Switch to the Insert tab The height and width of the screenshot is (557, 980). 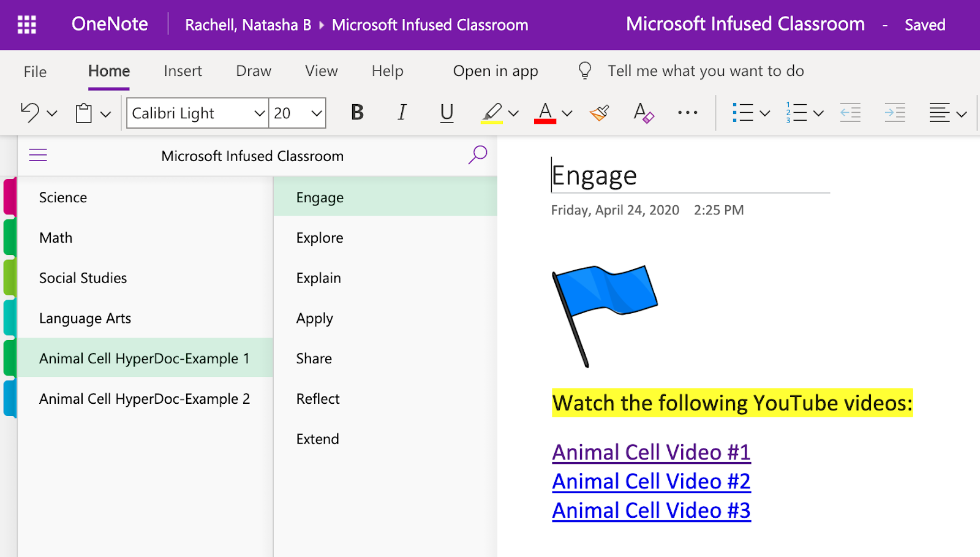pos(183,71)
